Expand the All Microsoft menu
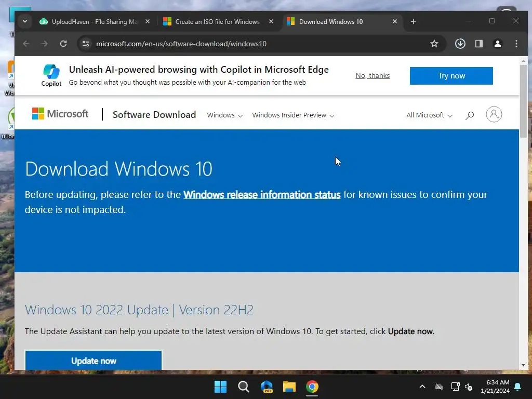532x399 pixels. (429, 115)
